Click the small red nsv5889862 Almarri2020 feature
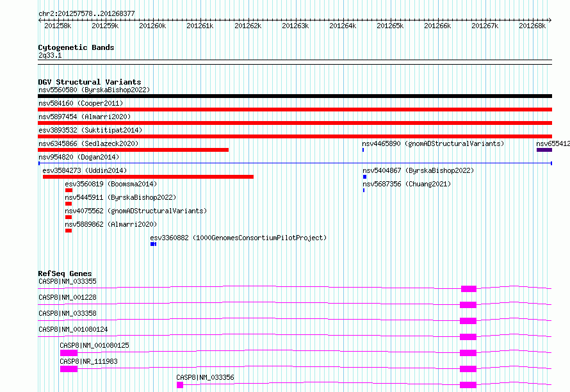Viewport: 570px width, 392px height. (x=69, y=231)
